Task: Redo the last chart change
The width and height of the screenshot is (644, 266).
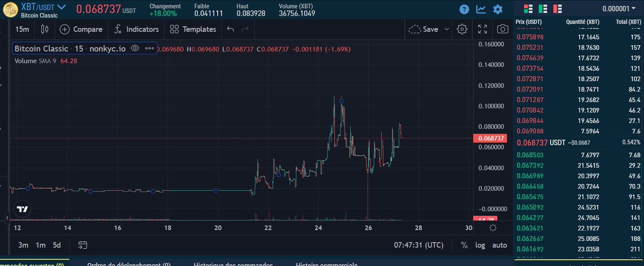Action: pyautogui.click(x=245, y=29)
